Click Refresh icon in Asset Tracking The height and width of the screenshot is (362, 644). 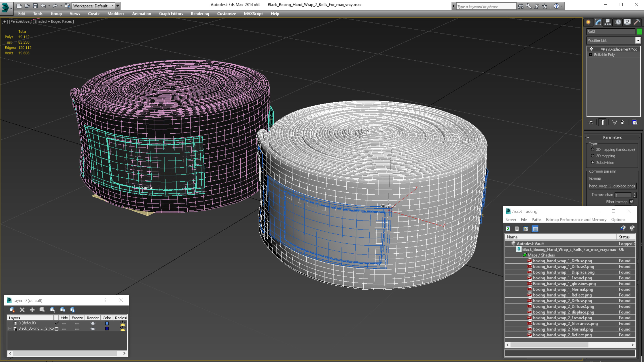[508, 229]
